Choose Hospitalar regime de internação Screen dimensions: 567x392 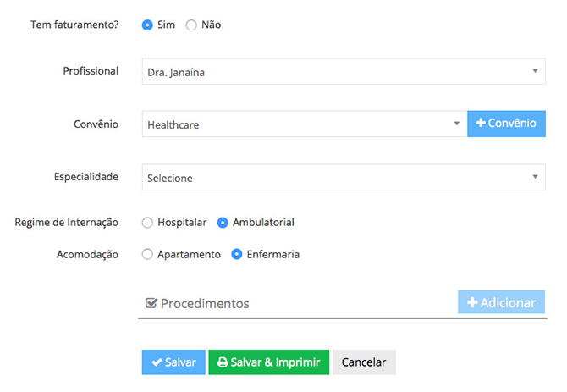tap(147, 223)
